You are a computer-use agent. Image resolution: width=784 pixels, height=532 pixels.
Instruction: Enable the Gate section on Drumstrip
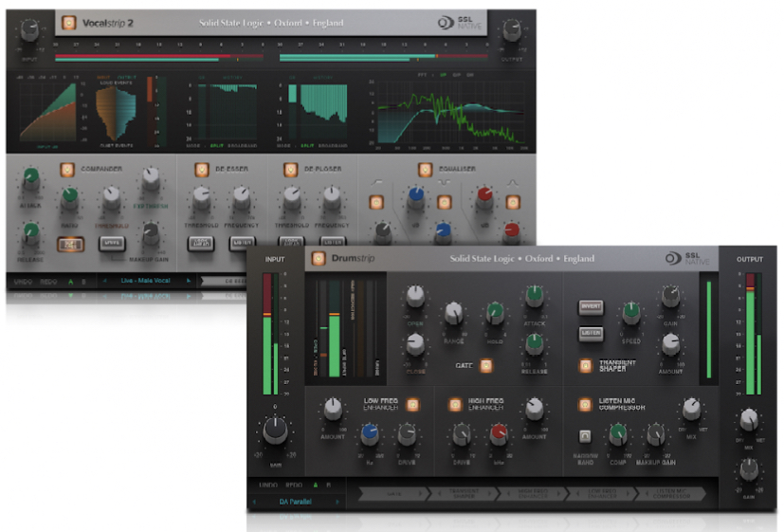tap(486, 364)
